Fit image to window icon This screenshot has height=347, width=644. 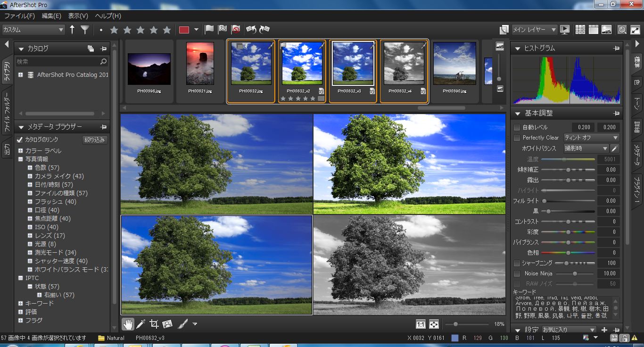click(x=434, y=324)
